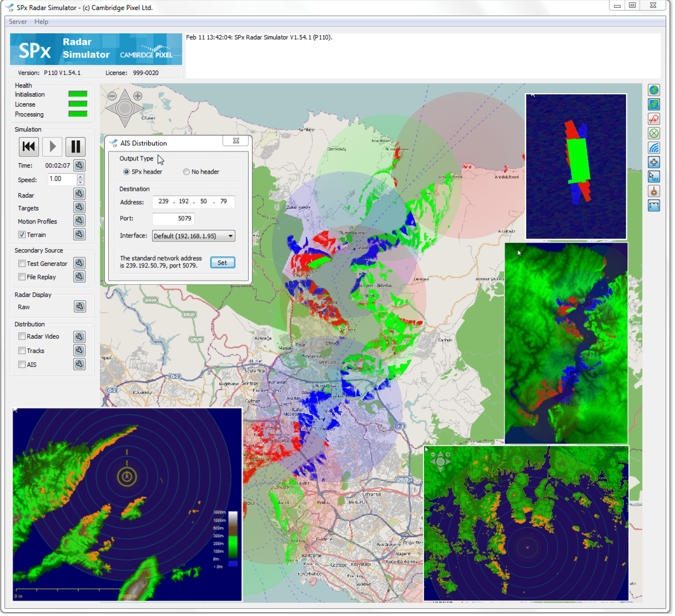Open Motion Profiles wrench settings
675x616 pixels.
(x=79, y=220)
